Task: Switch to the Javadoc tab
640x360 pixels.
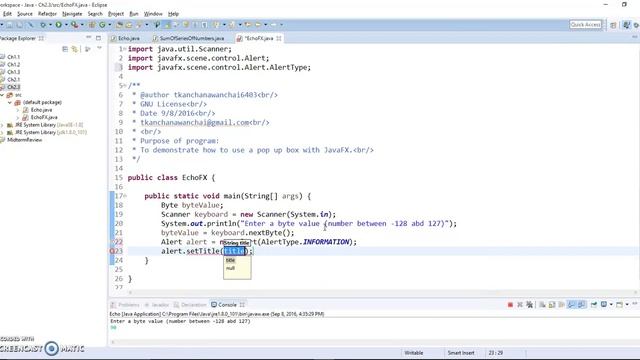Action: pos(157,305)
